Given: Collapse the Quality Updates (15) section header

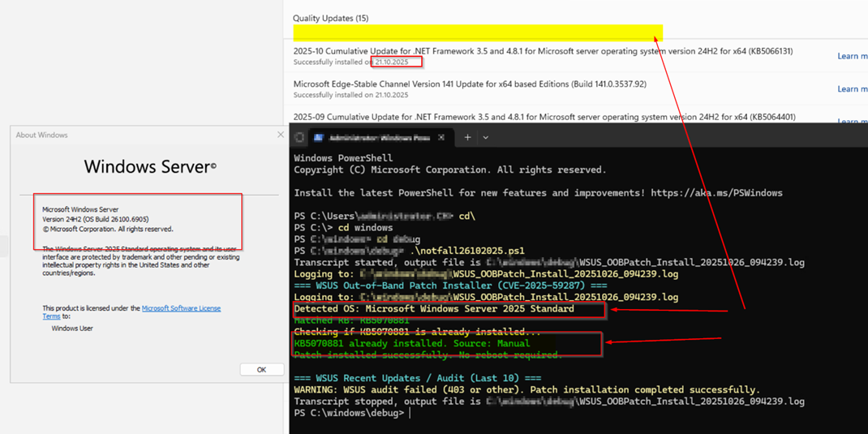Looking at the screenshot, I should coord(330,18).
